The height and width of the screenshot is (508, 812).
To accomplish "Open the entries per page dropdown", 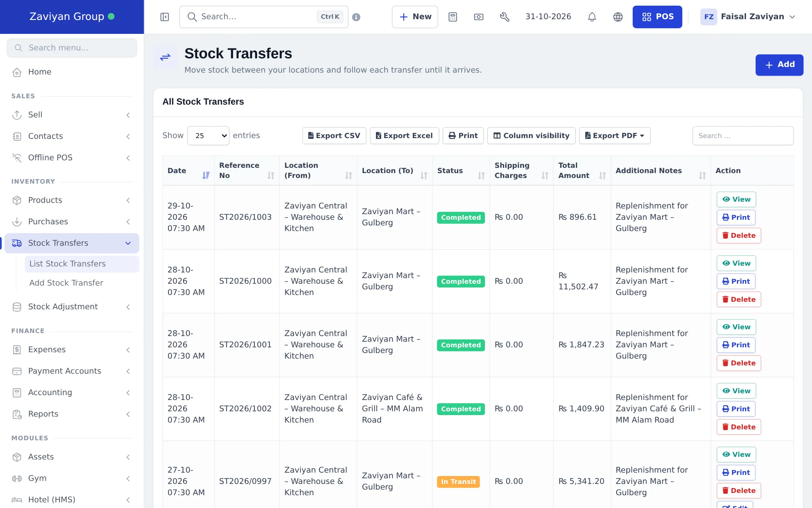I will tap(208, 135).
